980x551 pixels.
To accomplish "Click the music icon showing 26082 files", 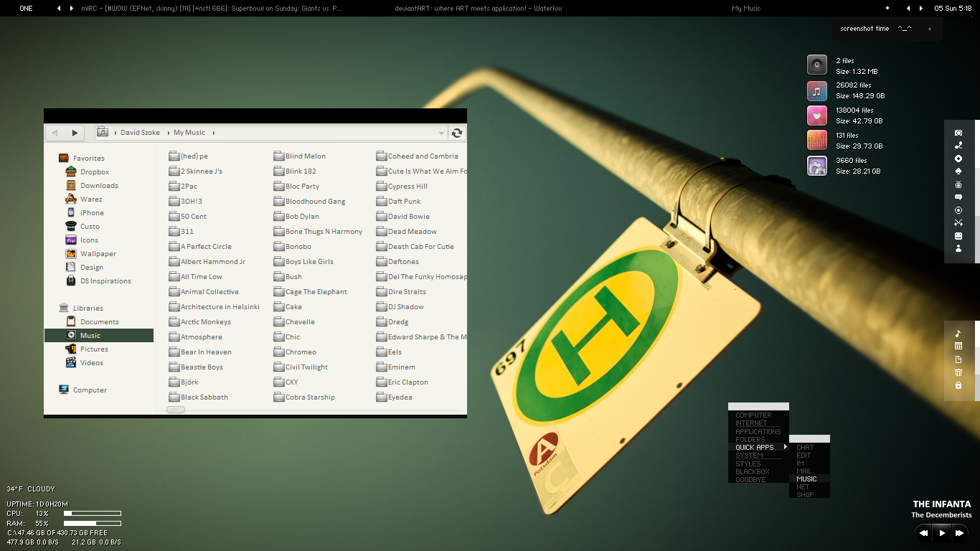I will (817, 90).
